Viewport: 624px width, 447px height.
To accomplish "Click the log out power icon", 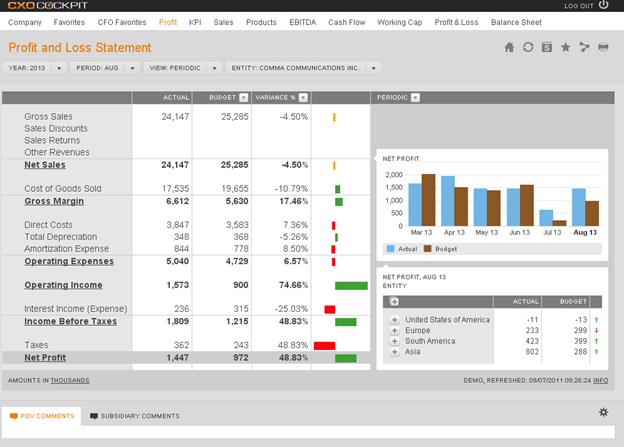I will (604, 5).
